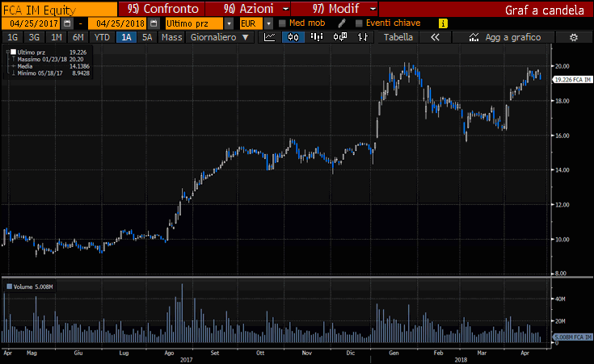594x364 pixels.
Task: Select the 3G time range tab
Action: (34, 37)
